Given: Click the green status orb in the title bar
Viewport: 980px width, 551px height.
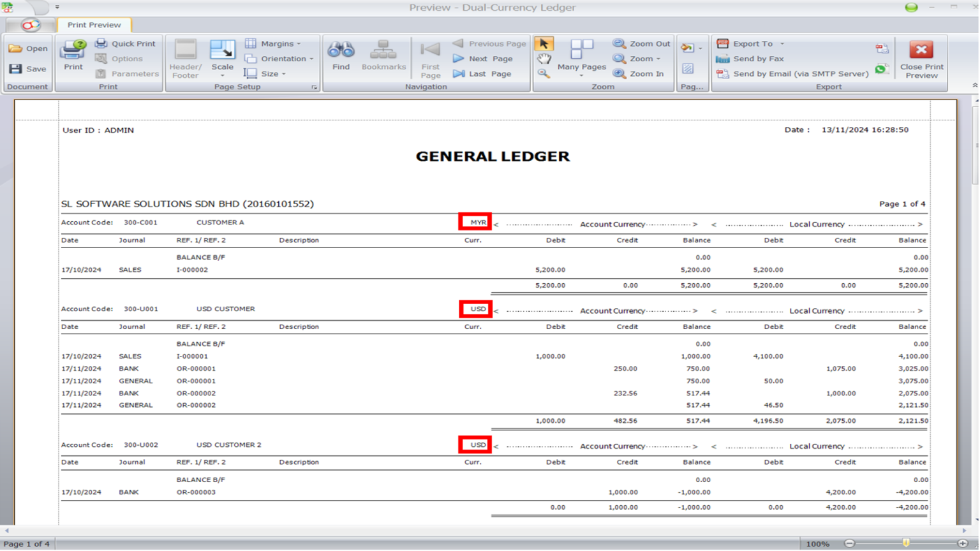Looking at the screenshot, I should click(x=911, y=8).
